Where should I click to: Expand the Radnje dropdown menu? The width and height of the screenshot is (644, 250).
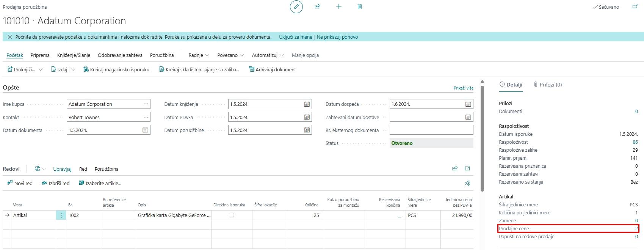199,55
